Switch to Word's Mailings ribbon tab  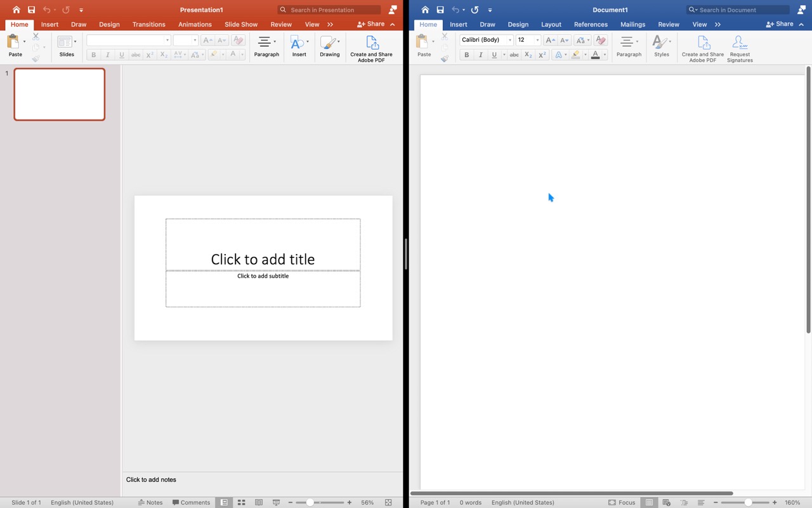[632, 24]
